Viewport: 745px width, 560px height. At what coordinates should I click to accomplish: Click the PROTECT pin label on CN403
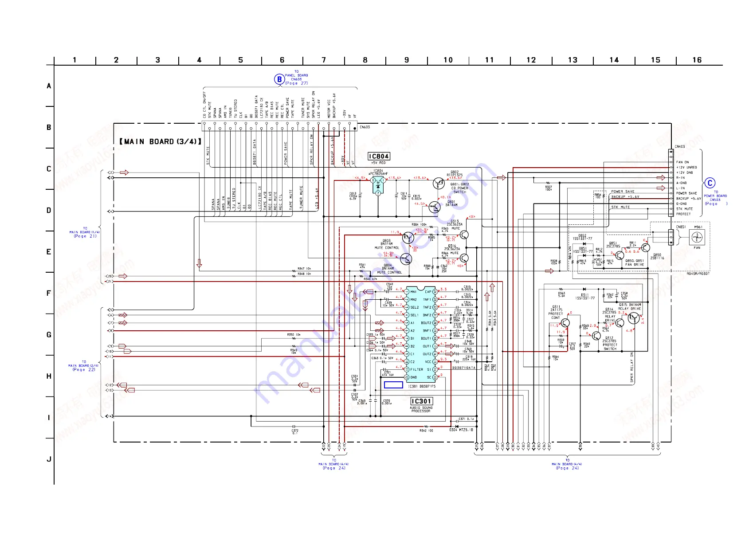coord(683,214)
